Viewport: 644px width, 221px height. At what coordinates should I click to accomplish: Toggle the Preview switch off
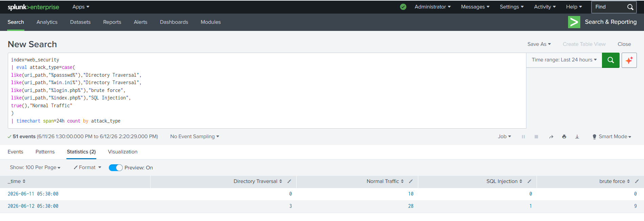click(116, 168)
